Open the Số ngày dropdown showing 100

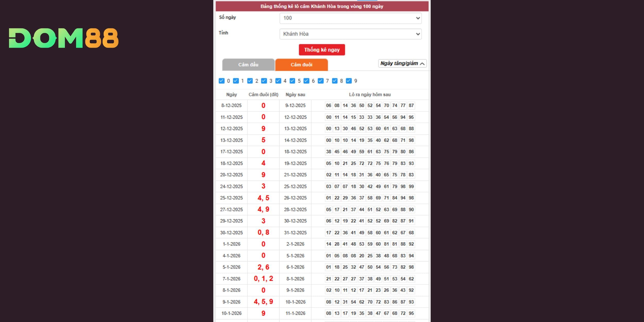350,18
